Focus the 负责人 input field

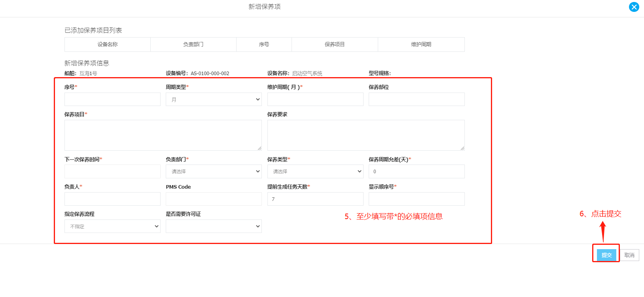(x=112, y=199)
